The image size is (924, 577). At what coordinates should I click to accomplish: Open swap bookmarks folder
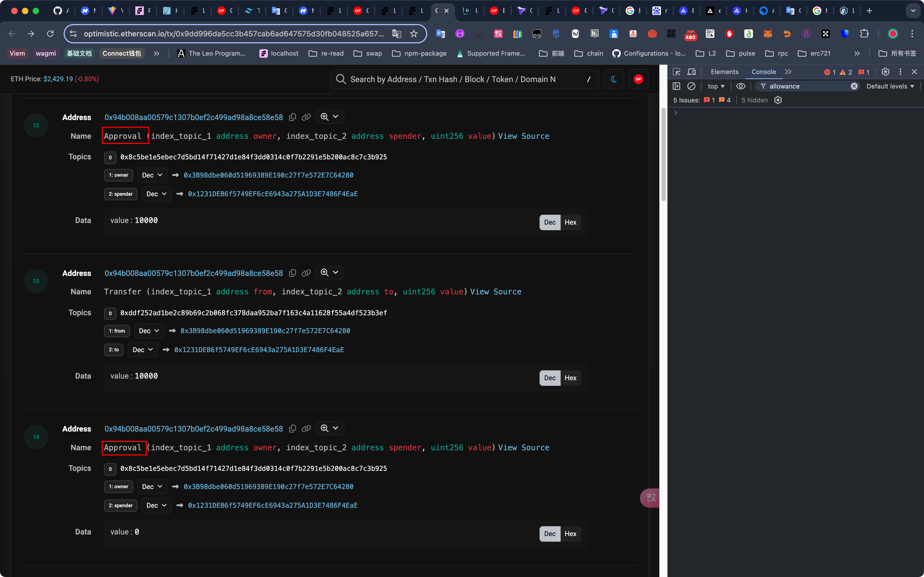click(x=368, y=53)
